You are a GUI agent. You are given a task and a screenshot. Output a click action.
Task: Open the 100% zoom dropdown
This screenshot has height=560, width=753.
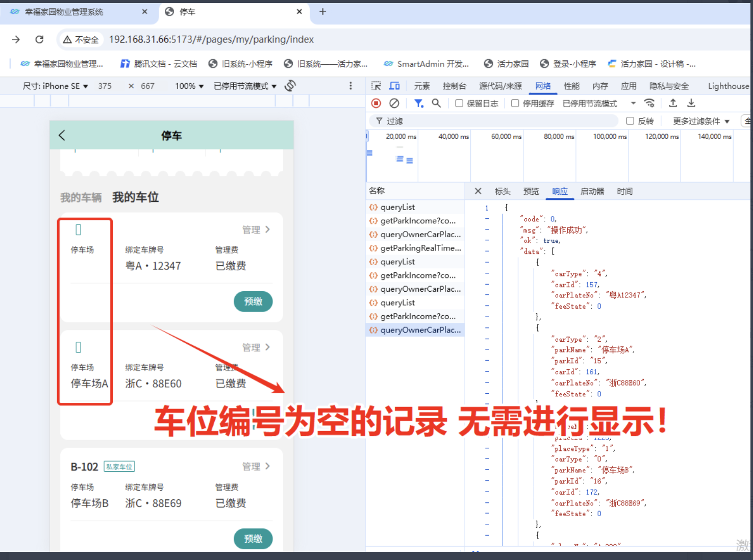coord(189,86)
